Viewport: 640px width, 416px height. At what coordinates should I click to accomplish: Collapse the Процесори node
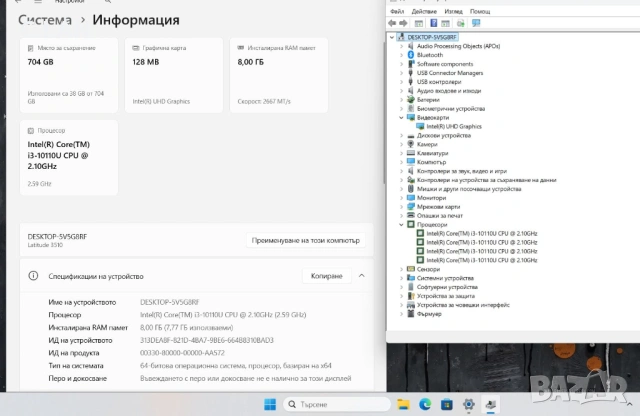401,225
